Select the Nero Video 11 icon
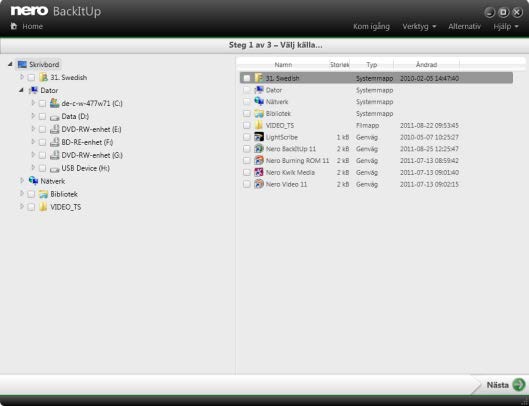Image resolution: width=529 pixels, height=406 pixels. coord(259,184)
